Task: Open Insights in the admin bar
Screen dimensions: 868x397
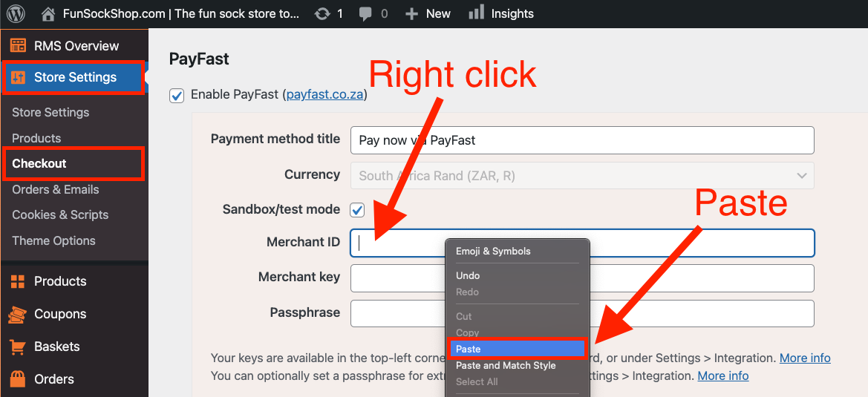Action: click(512, 14)
